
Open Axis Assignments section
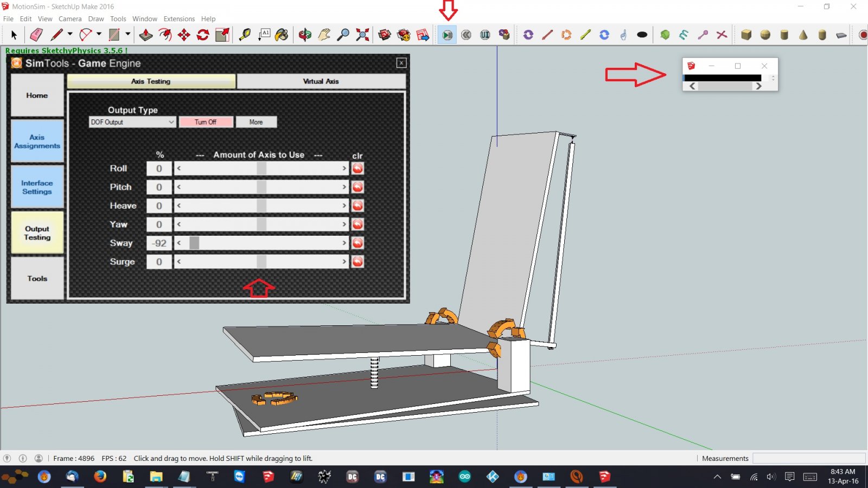coord(37,142)
